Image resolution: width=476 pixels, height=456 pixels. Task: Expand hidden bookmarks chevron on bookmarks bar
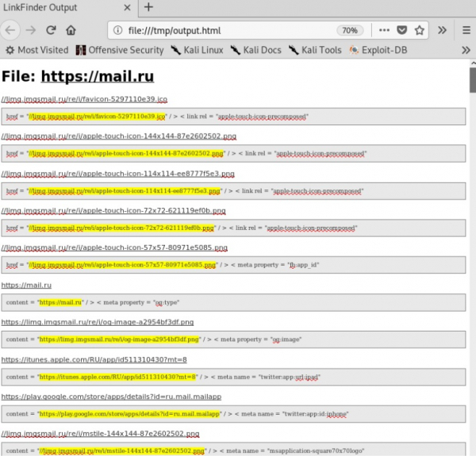[x=466, y=50]
